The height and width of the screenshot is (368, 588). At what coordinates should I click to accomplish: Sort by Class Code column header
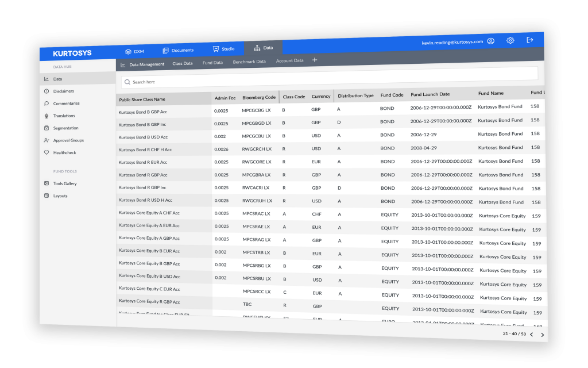pyautogui.click(x=293, y=97)
